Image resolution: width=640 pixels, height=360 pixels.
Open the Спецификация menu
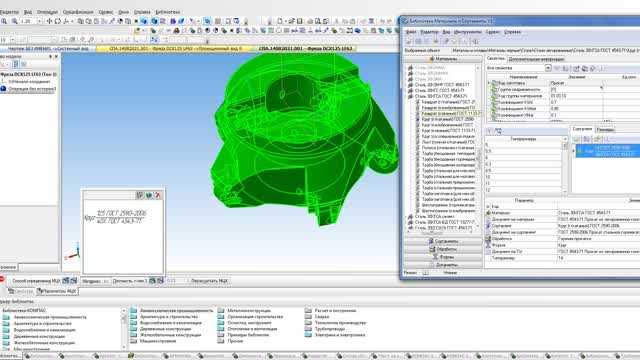79,12
